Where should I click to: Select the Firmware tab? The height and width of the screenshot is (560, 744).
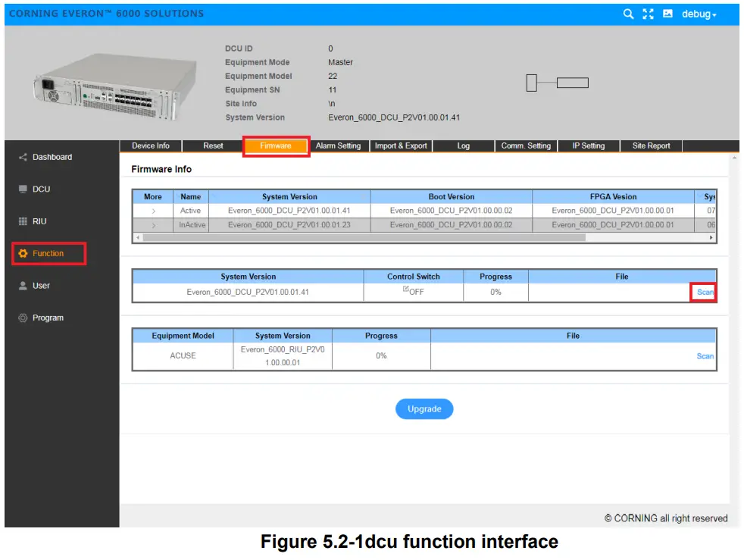click(x=276, y=145)
